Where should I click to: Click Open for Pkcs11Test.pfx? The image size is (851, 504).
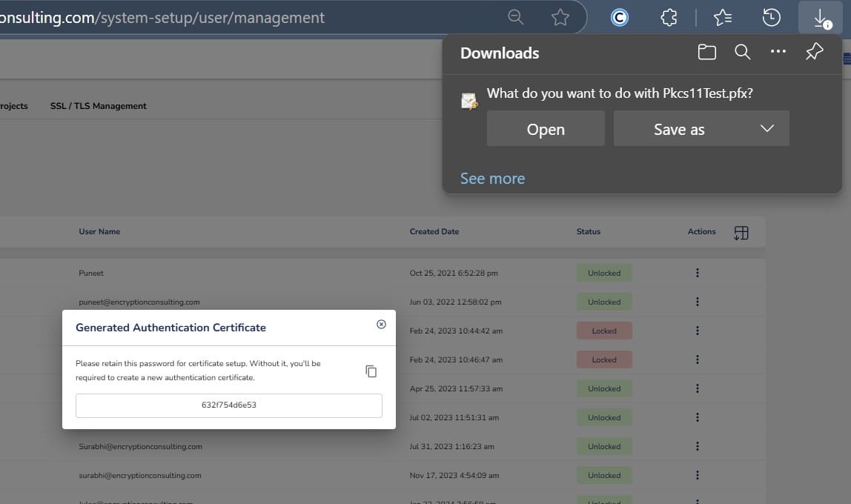[546, 129]
